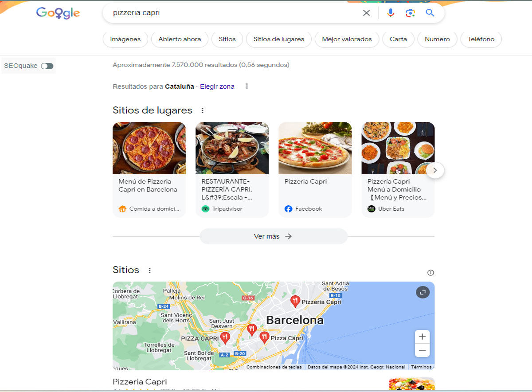The image size is (532, 392).
Task: Click the Elegir zona link
Action: point(217,86)
